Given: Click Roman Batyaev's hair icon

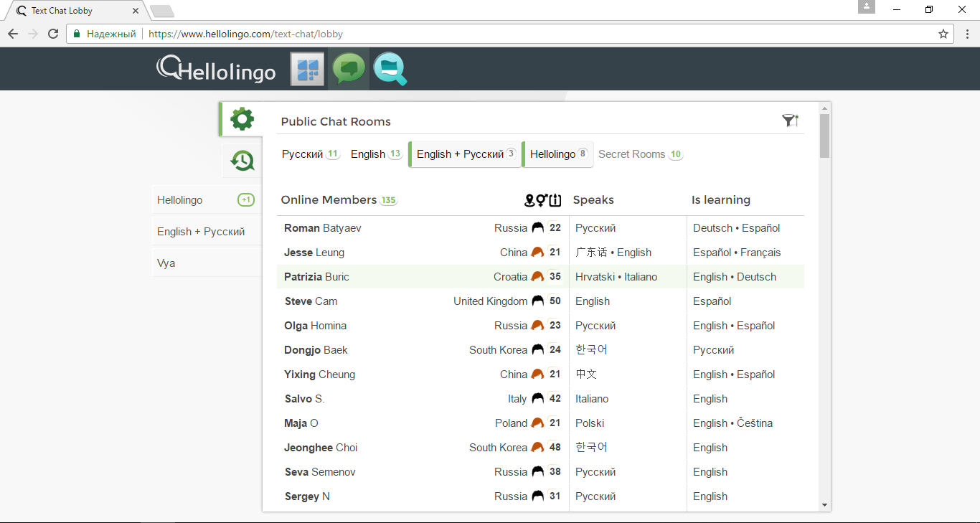Looking at the screenshot, I should click(x=537, y=228).
